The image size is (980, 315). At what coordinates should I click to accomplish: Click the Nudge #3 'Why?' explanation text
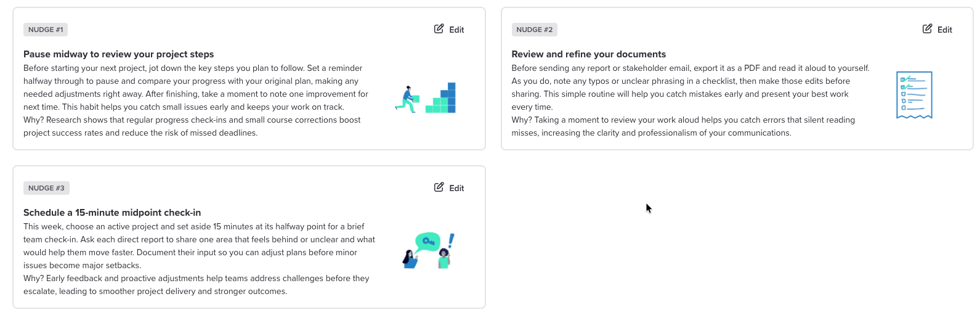click(196, 285)
